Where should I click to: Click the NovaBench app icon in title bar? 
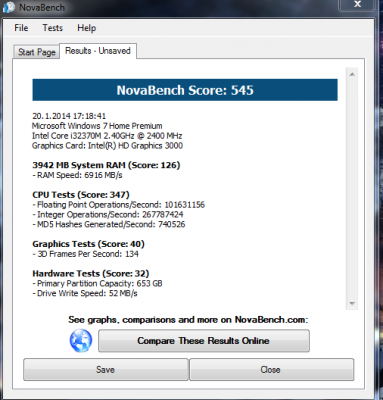9,7
